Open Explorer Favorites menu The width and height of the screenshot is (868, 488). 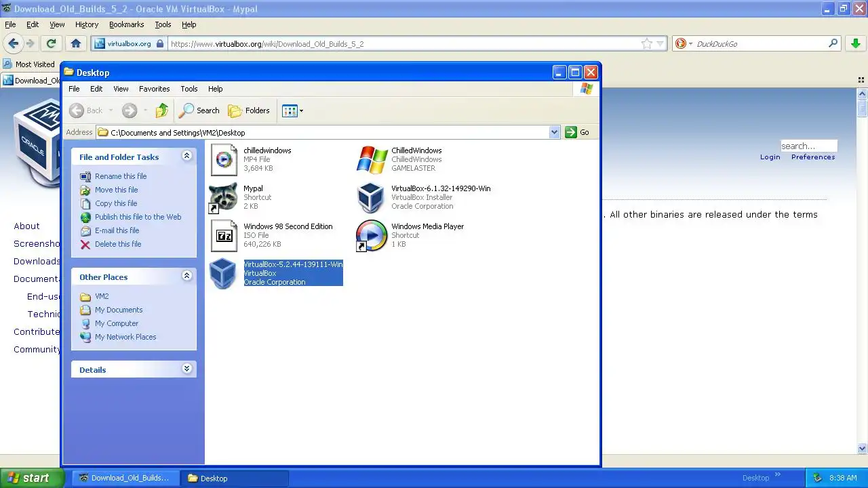point(155,89)
